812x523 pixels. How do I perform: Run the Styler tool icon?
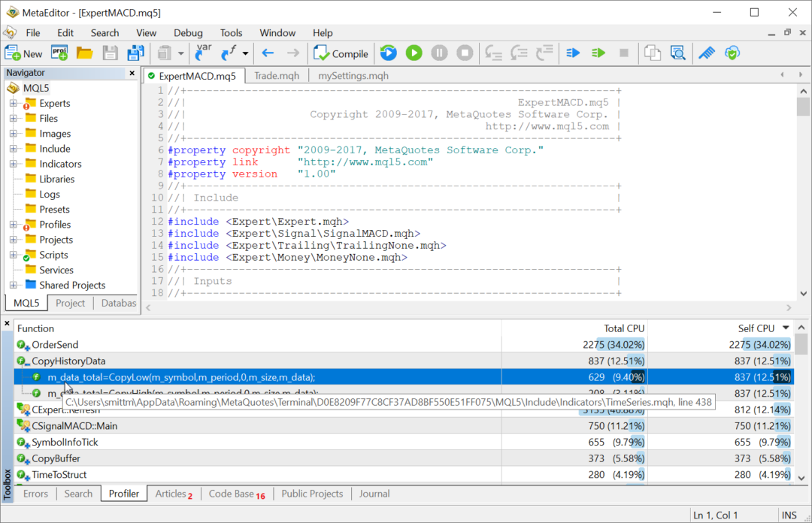tap(705, 53)
